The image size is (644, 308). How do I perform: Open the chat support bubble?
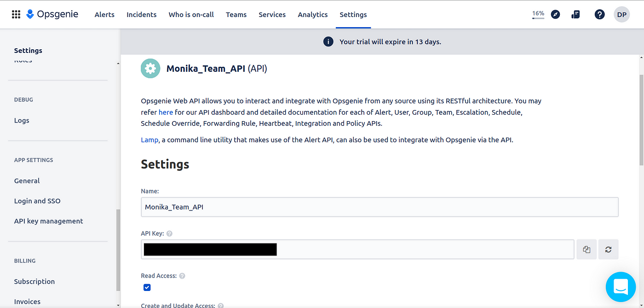(621, 287)
